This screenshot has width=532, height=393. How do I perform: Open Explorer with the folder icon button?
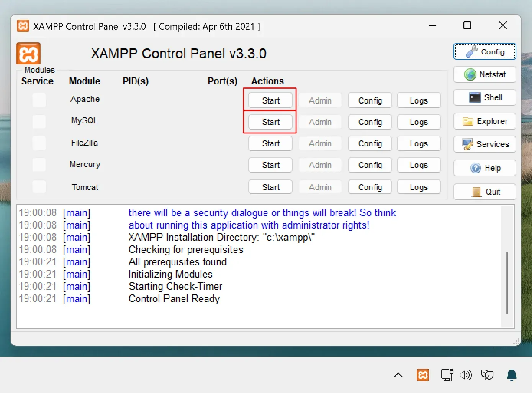[x=485, y=122]
